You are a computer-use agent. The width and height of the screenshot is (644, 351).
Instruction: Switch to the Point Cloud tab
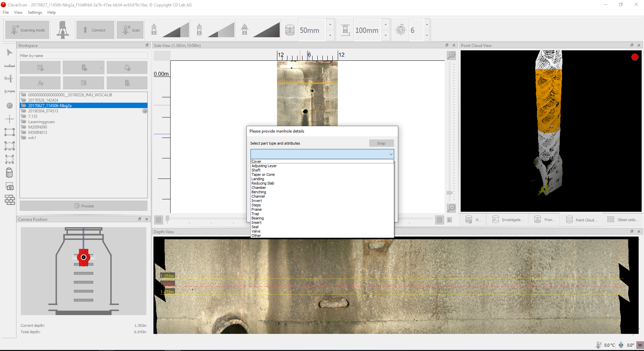coord(582,219)
